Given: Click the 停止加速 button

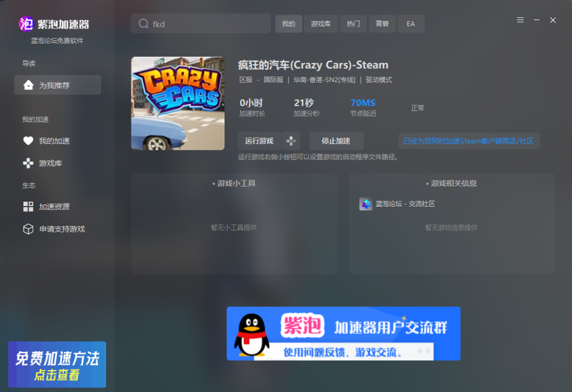Looking at the screenshot, I should tap(336, 141).
